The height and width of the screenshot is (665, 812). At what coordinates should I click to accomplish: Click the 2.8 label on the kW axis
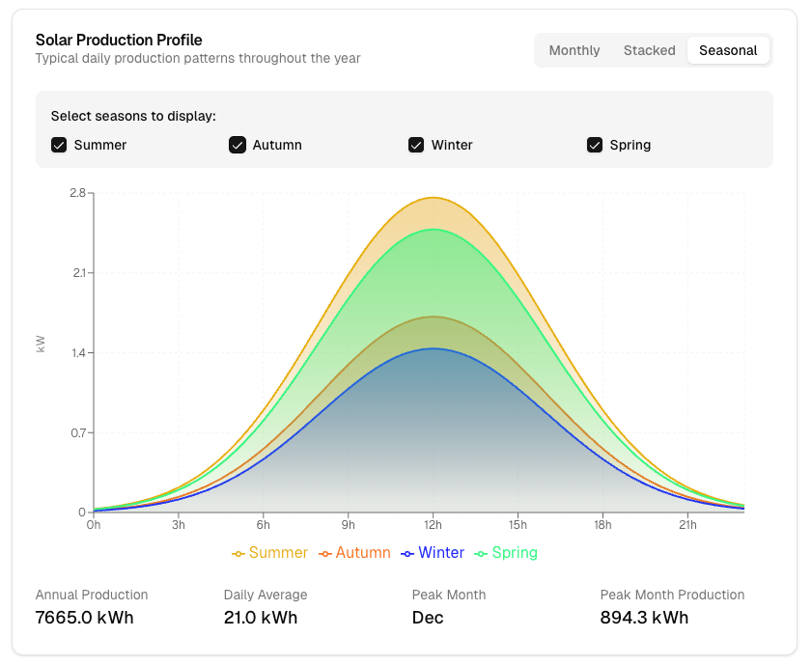pyautogui.click(x=77, y=193)
